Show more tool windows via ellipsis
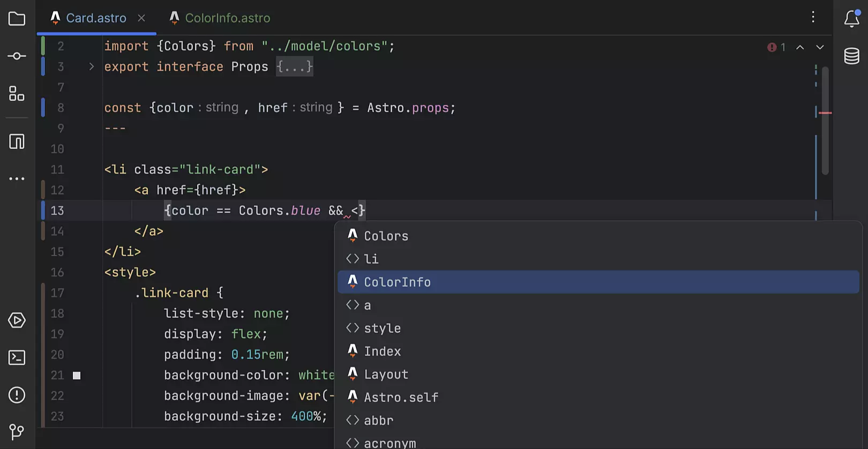 (17, 179)
